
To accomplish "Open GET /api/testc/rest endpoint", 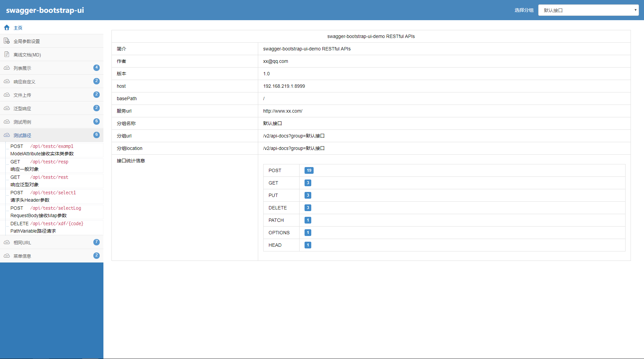I will (x=54, y=181).
